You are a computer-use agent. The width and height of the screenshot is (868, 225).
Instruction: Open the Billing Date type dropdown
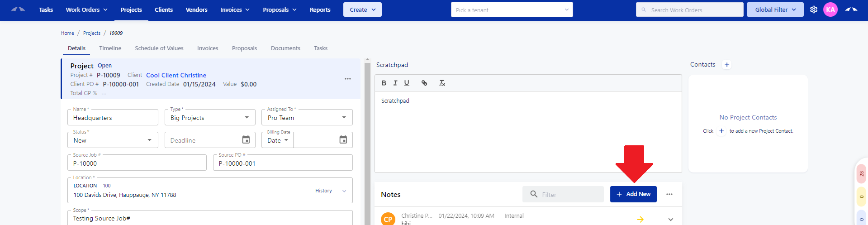(278, 140)
